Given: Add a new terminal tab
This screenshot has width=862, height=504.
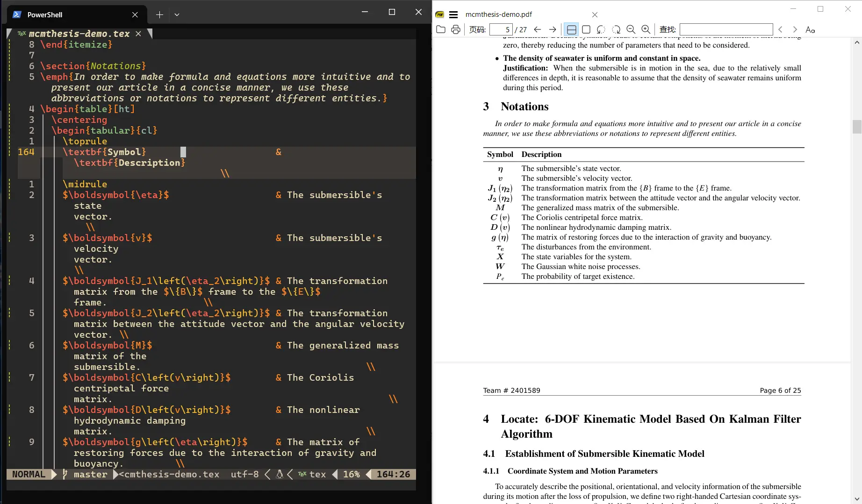Looking at the screenshot, I should coord(159,14).
